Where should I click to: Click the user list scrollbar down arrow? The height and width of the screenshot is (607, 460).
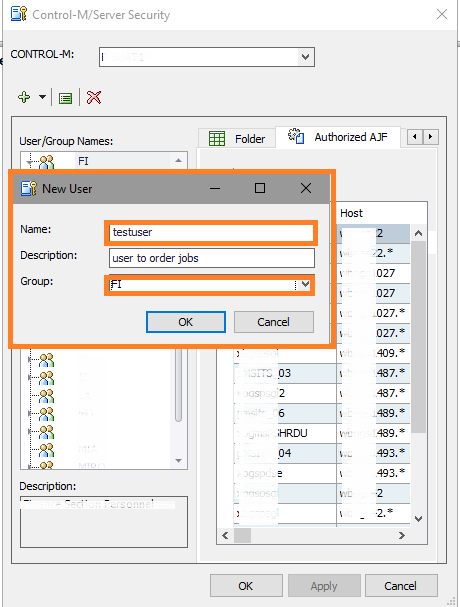[x=179, y=460]
